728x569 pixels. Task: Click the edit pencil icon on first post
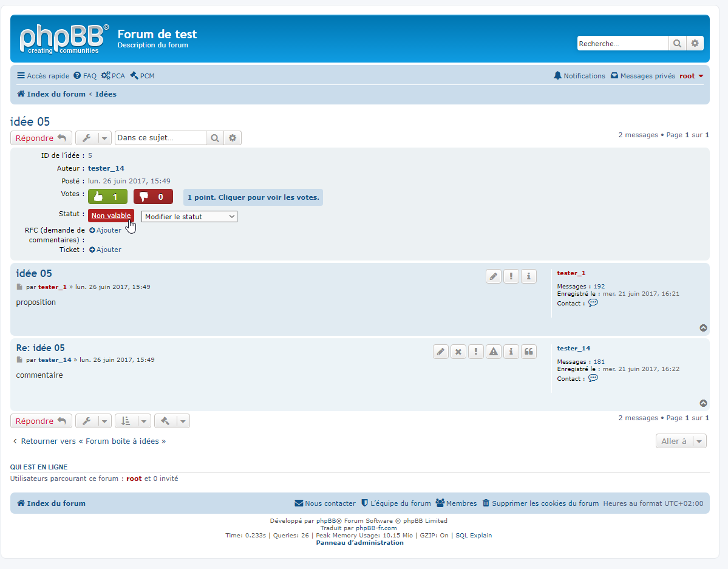point(494,277)
